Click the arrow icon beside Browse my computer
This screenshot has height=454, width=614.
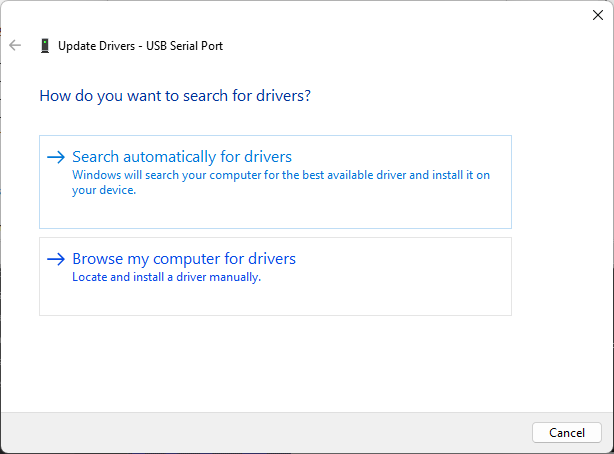56,259
